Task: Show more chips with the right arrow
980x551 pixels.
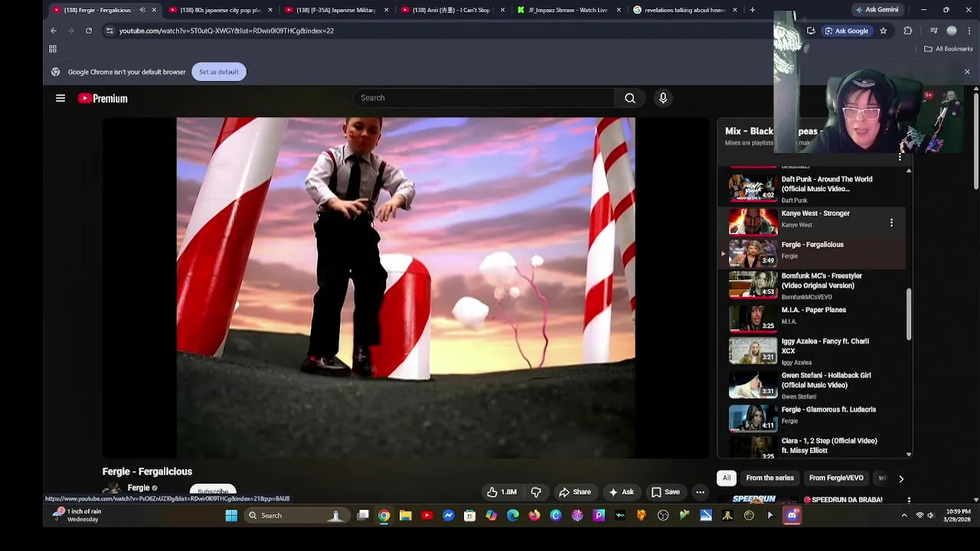Action: coord(901,478)
